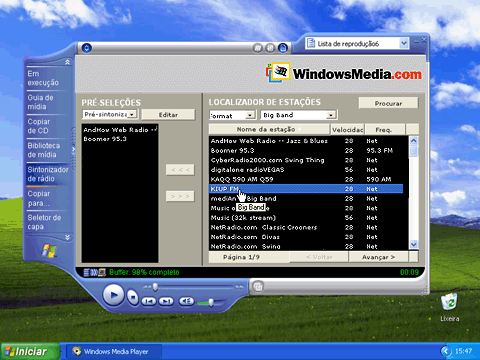Select KAQQ 590 AM Q59 station
Screen dimensions: 480x360
[x=306, y=179]
